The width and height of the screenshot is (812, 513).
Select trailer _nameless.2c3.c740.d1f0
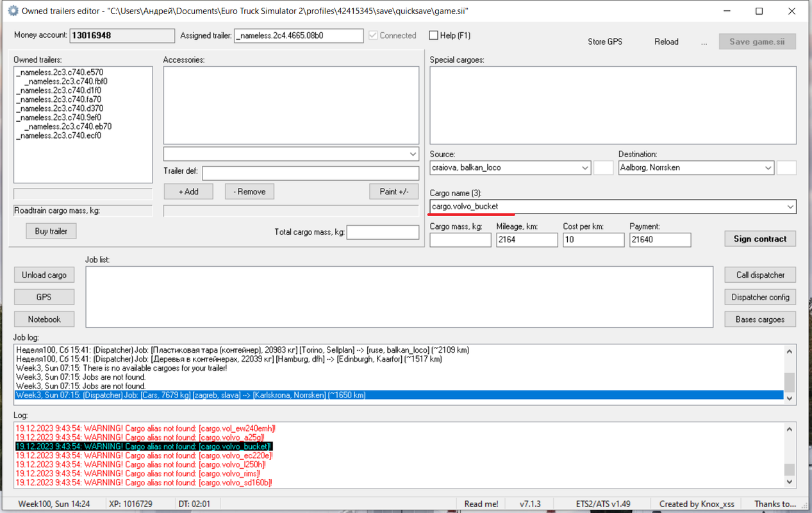point(59,90)
